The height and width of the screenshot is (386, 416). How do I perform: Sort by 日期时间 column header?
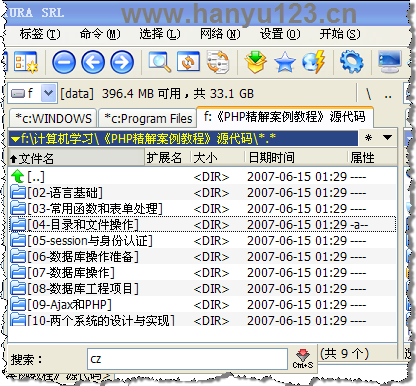296,157
